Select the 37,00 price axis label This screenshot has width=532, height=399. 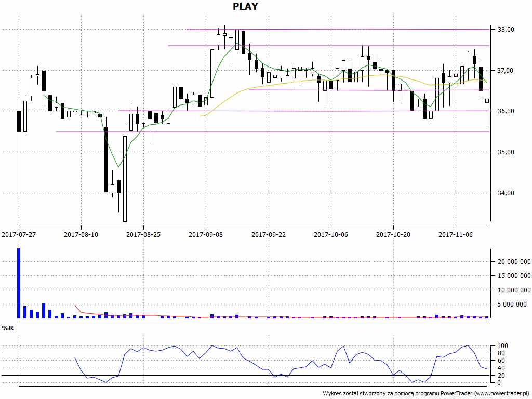(x=506, y=71)
